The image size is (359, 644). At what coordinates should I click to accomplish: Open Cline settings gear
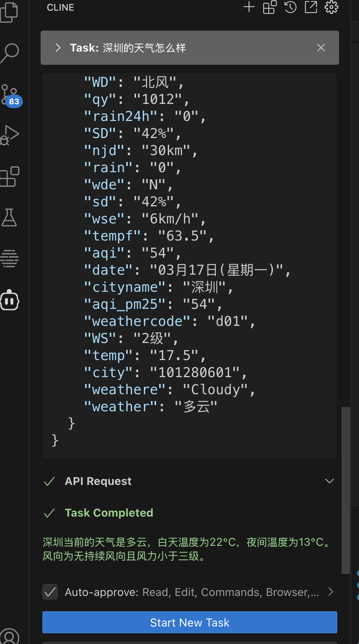331,7
